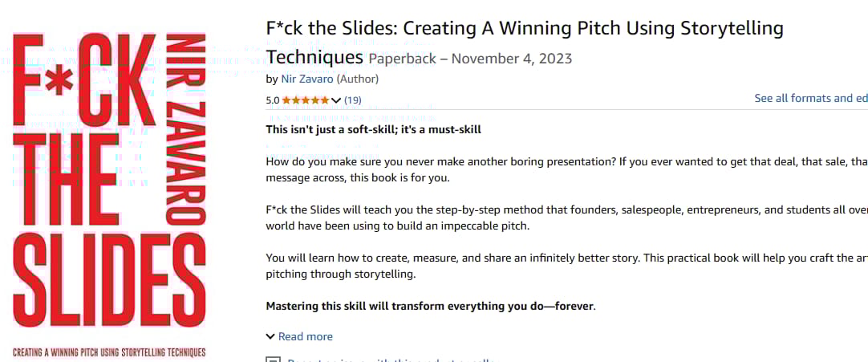Click the boring presentation paragraph
868x362 pixels.
(562, 169)
